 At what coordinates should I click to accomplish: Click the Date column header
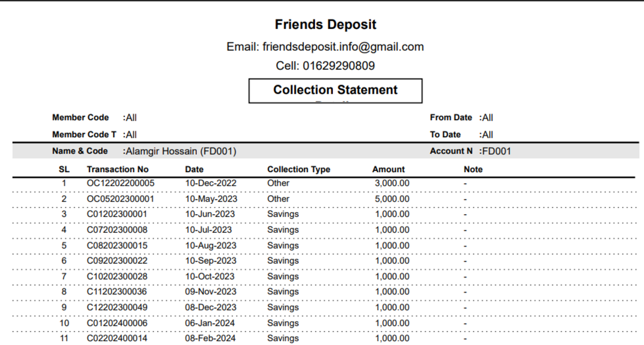[x=194, y=170]
